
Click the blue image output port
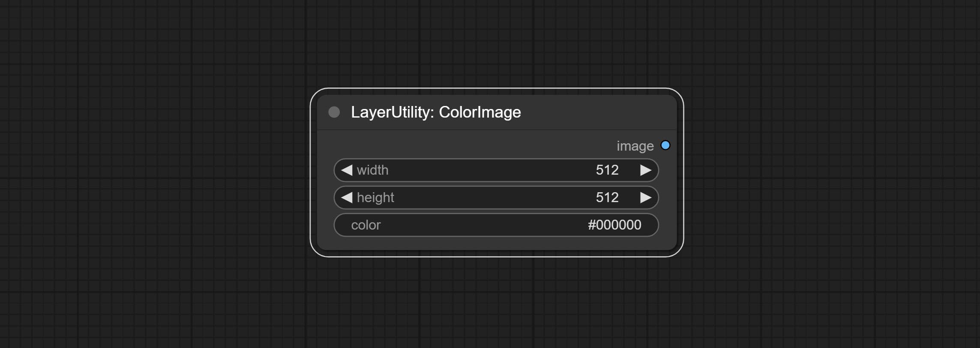(665, 145)
